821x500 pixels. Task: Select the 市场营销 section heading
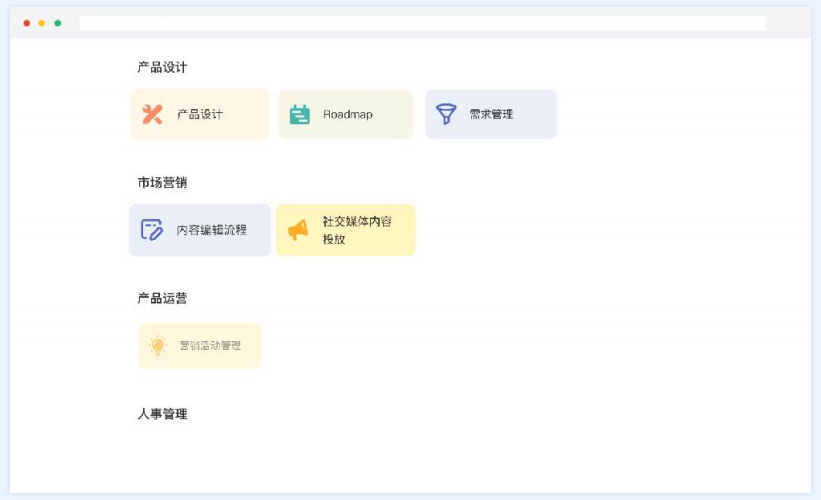pos(162,183)
